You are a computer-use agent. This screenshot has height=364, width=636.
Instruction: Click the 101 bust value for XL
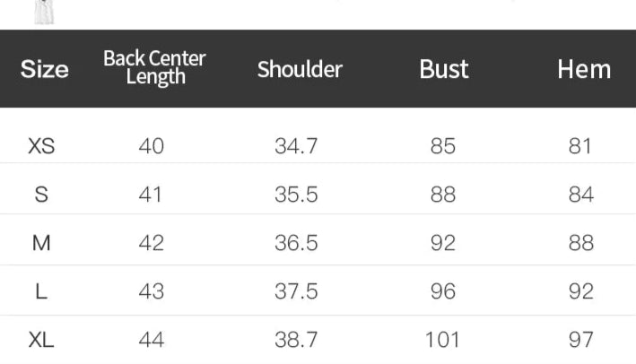[443, 339]
